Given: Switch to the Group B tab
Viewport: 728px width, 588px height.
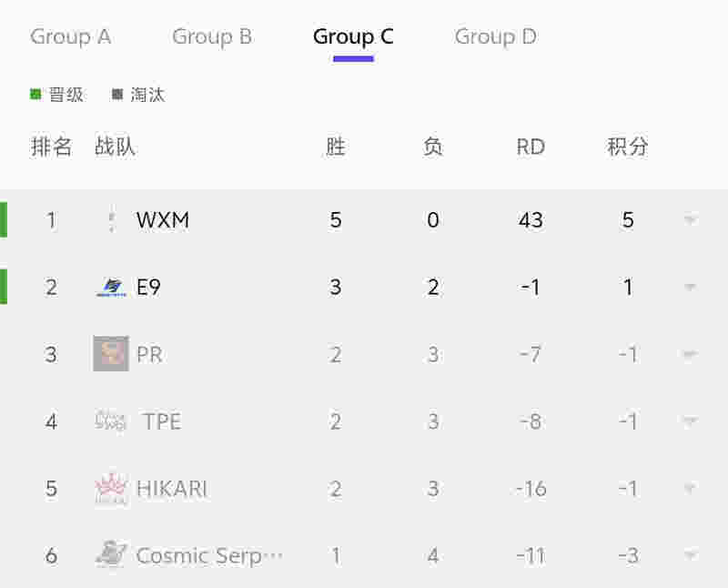Looking at the screenshot, I should [212, 36].
